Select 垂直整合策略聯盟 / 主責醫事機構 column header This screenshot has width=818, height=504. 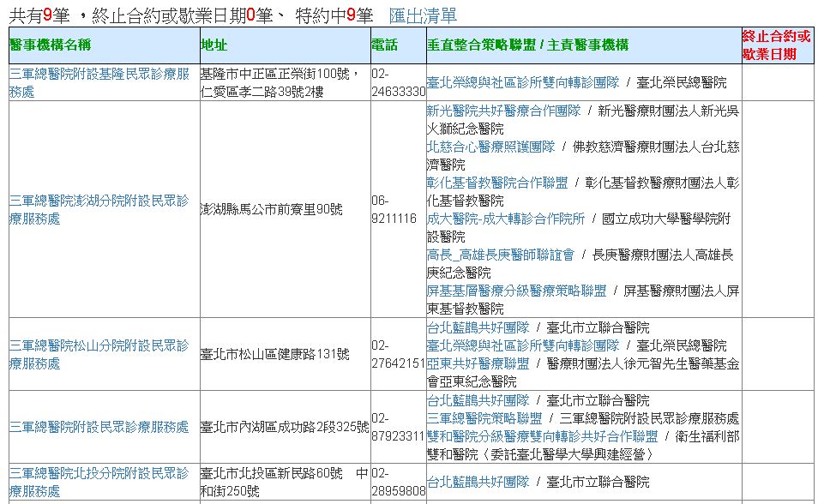tap(584, 45)
